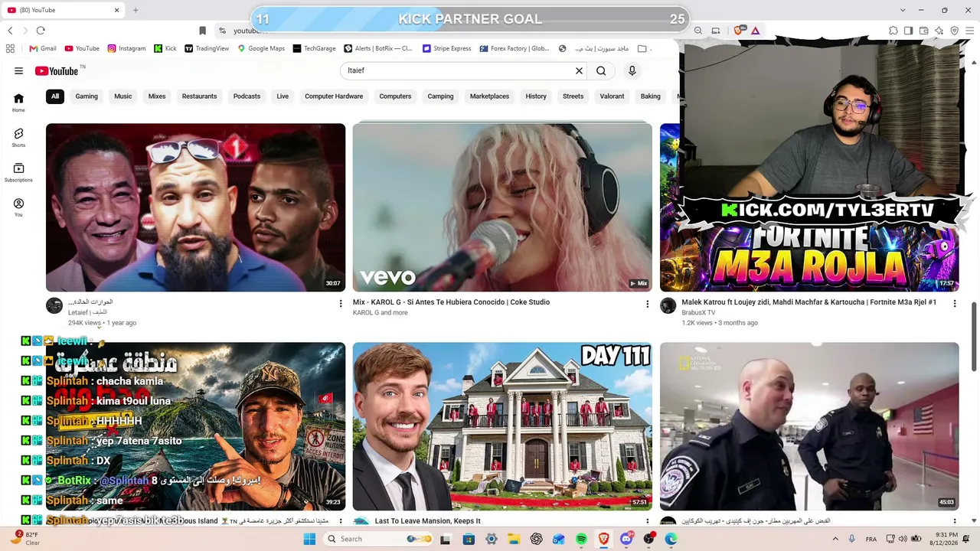Viewport: 980px width, 551px height.
Task: Play the airport officers 45:03 thumbnail
Action: click(x=809, y=426)
